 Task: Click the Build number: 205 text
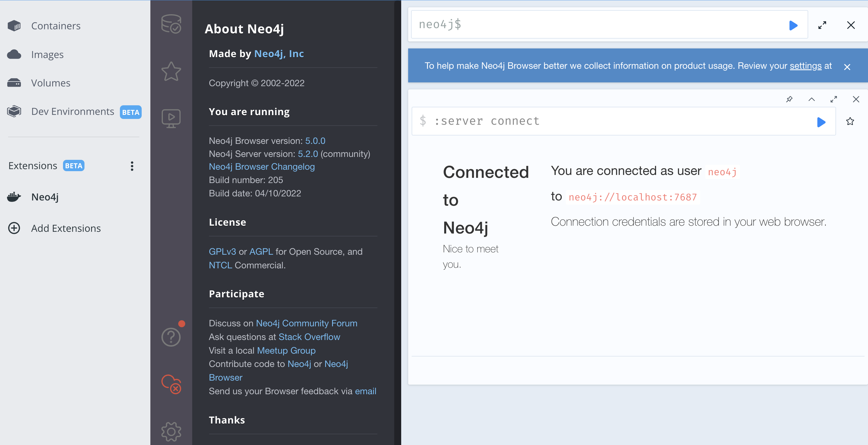pos(246,180)
